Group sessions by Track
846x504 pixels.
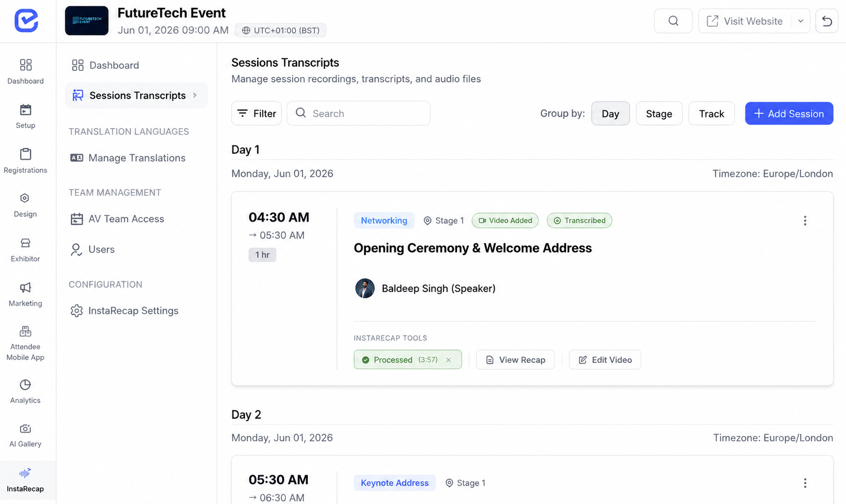(x=711, y=114)
